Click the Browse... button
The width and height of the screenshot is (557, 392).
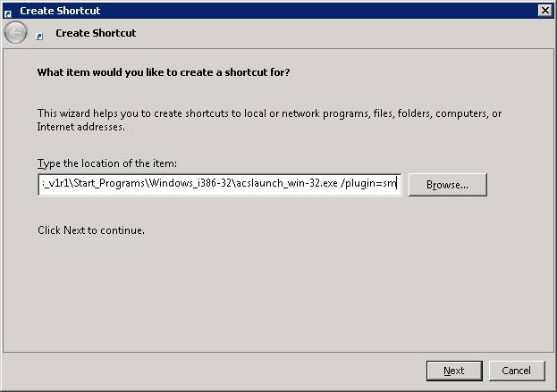tap(447, 185)
